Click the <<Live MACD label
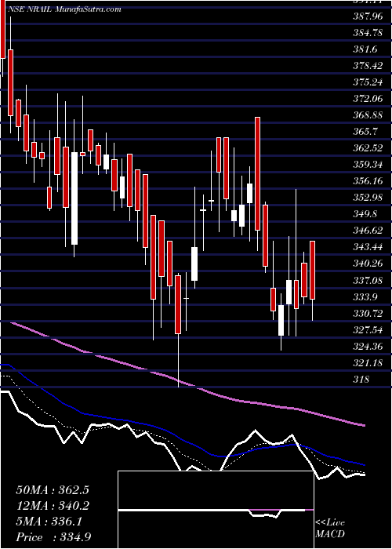 click(x=330, y=529)
